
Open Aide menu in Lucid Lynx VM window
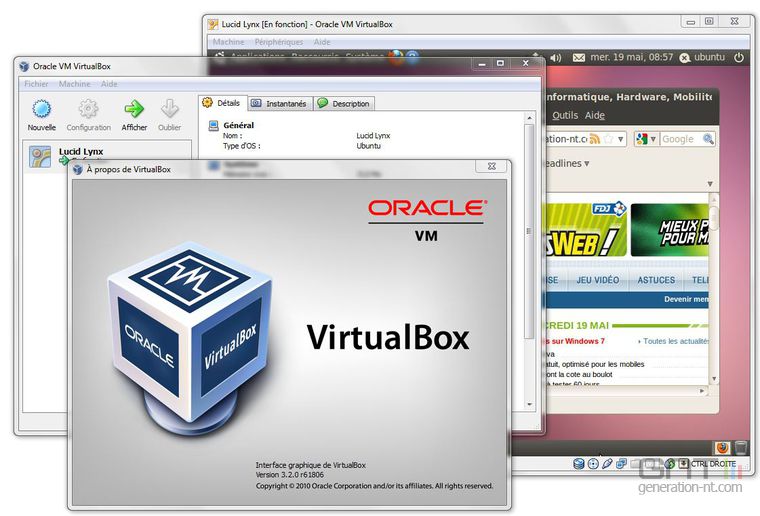click(x=322, y=42)
